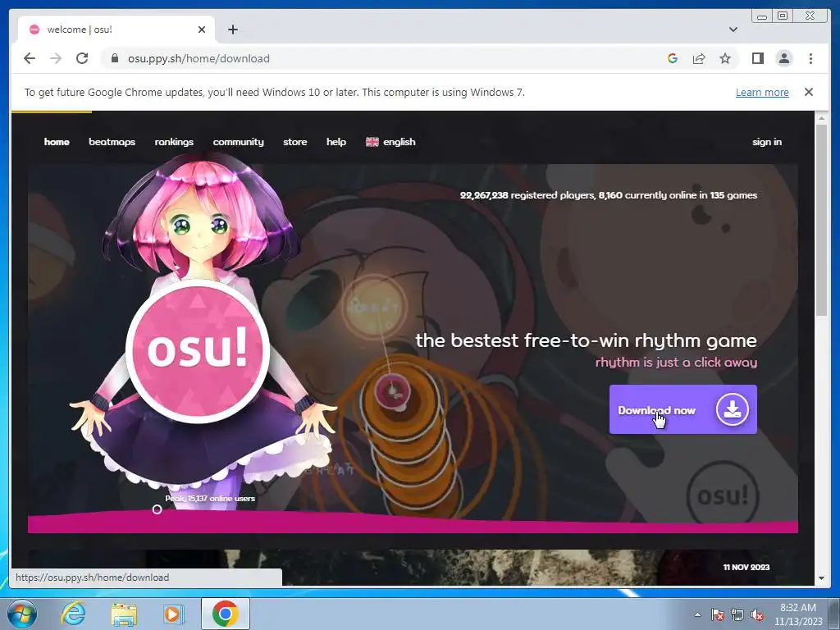Dismiss the Chrome update infobar
840x630 pixels.
click(809, 92)
